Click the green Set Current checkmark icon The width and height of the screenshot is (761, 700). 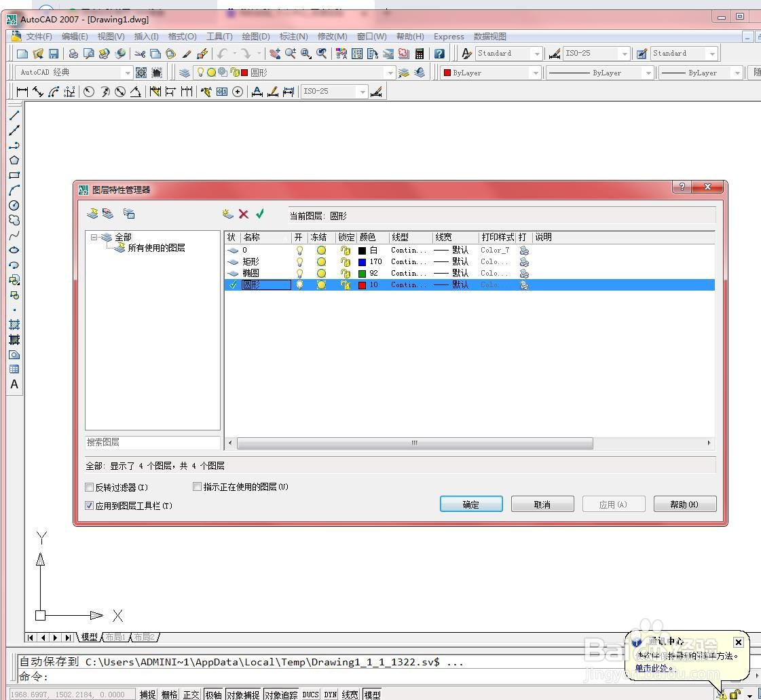(260, 214)
